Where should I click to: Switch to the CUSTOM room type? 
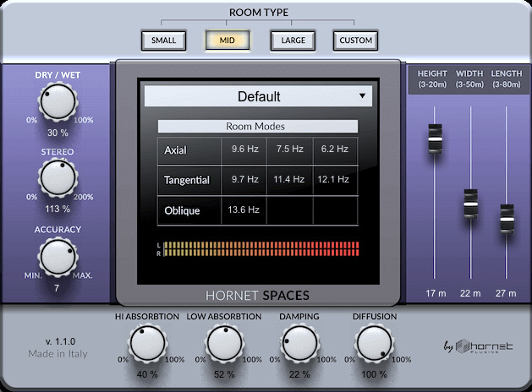[x=355, y=41]
